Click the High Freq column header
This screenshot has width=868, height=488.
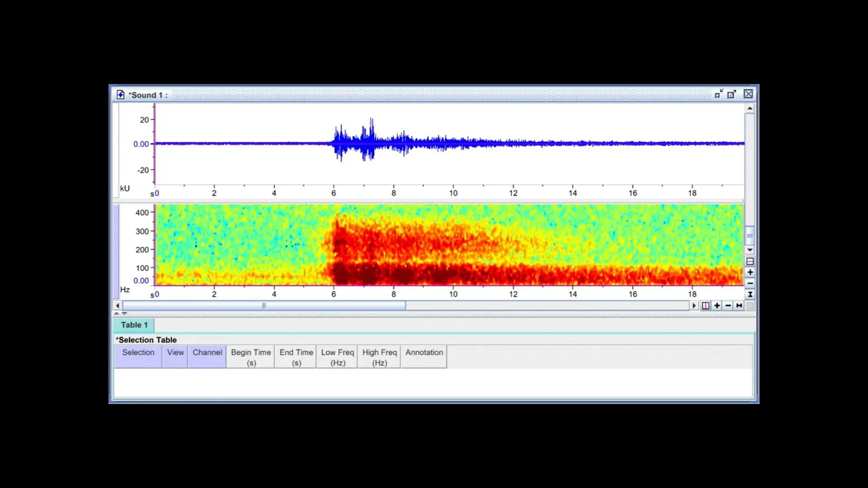pyautogui.click(x=379, y=357)
